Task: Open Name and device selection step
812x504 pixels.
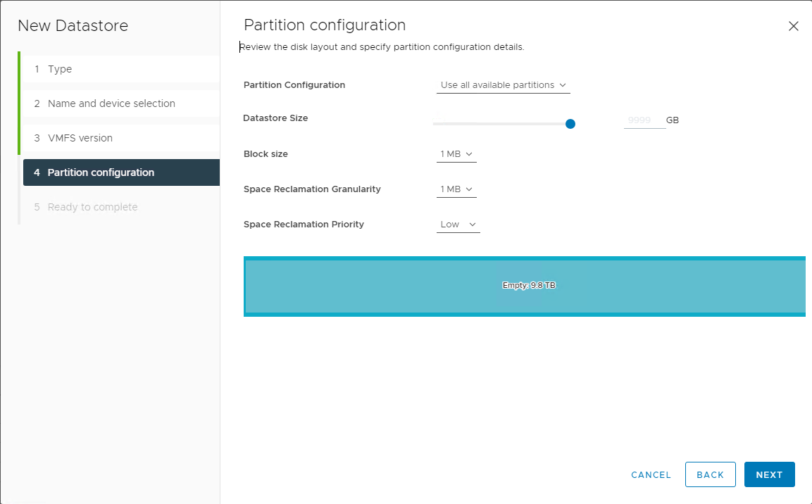Action: click(111, 103)
